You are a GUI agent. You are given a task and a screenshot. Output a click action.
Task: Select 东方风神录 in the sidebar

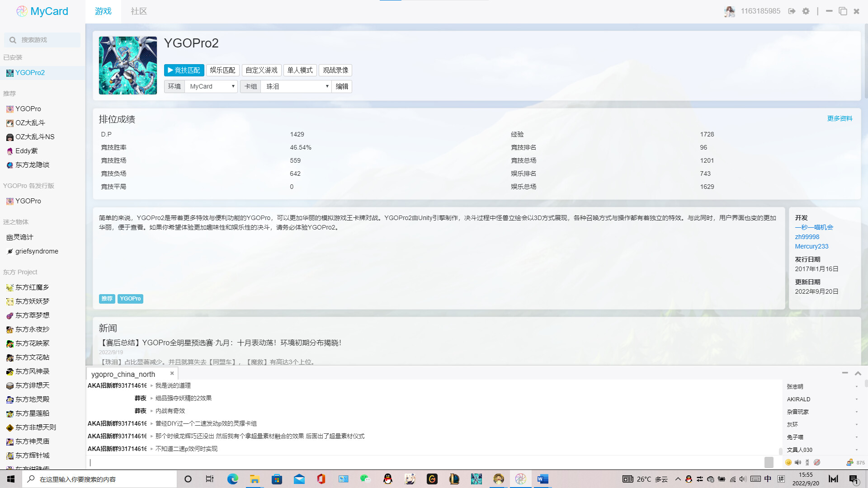click(42, 371)
